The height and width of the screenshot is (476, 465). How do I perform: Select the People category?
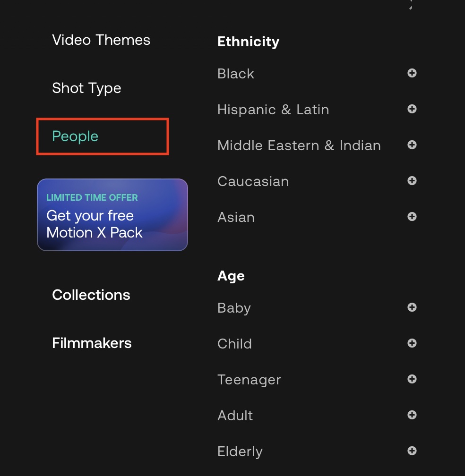pos(75,136)
